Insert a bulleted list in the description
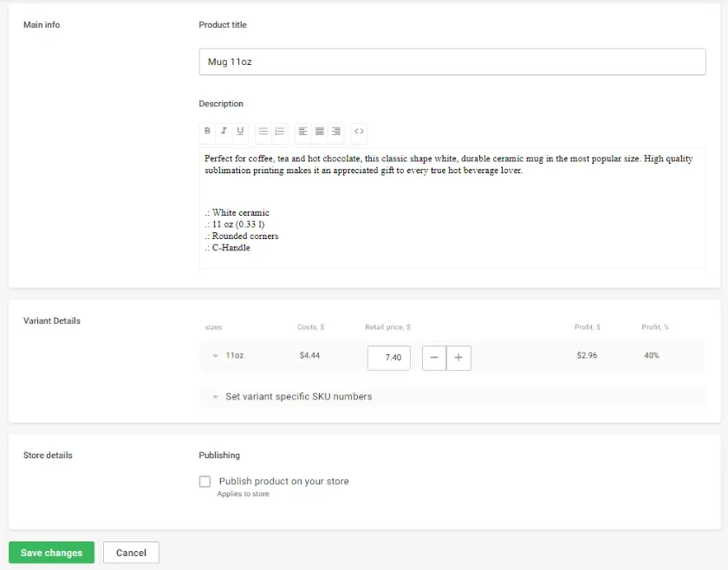Image resolution: width=728 pixels, height=570 pixels. pyautogui.click(x=263, y=132)
